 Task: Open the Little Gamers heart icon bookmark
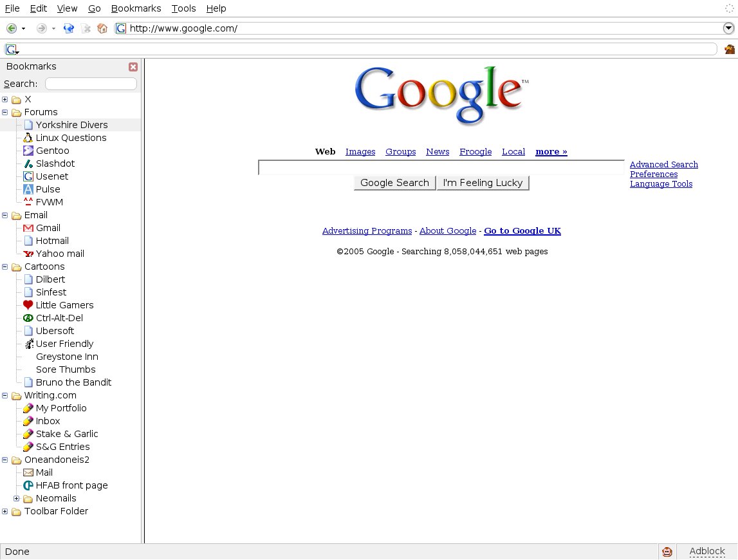(x=28, y=305)
